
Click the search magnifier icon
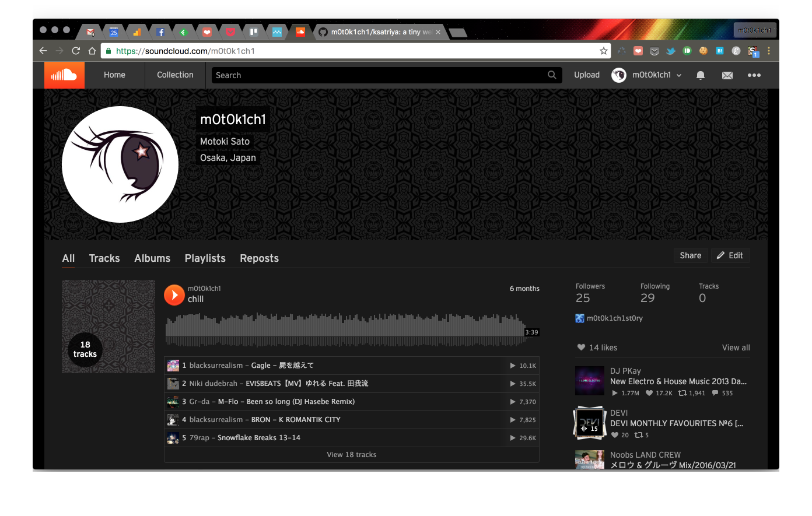pyautogui.click(x=551, y=75)
